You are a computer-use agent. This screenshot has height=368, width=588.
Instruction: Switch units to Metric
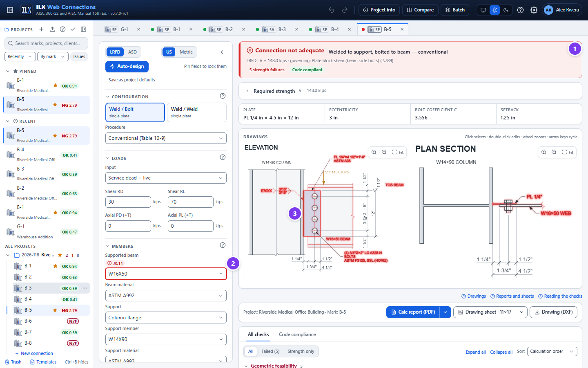186,52
